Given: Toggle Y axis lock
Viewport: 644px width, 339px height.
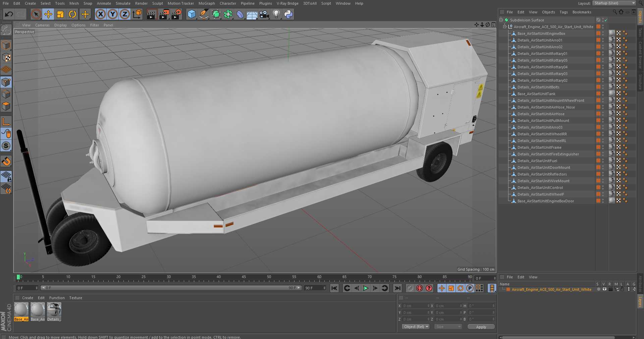Looking at the screenshot, I should click(113, 14).
